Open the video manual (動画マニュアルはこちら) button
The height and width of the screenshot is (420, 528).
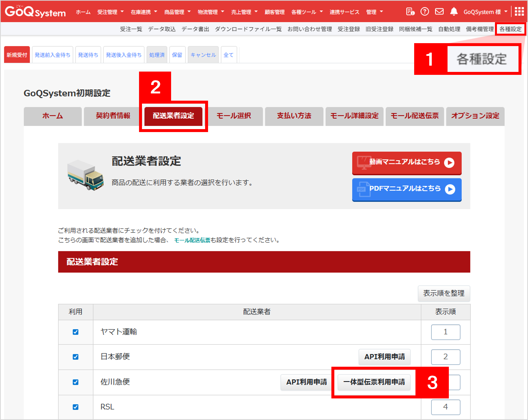[x=407, y=162]
